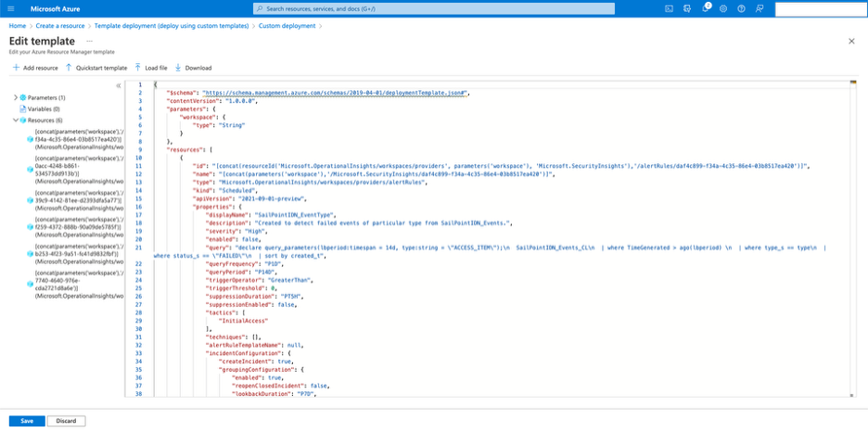Save the template
868x432 pixels.
[27, 421]
